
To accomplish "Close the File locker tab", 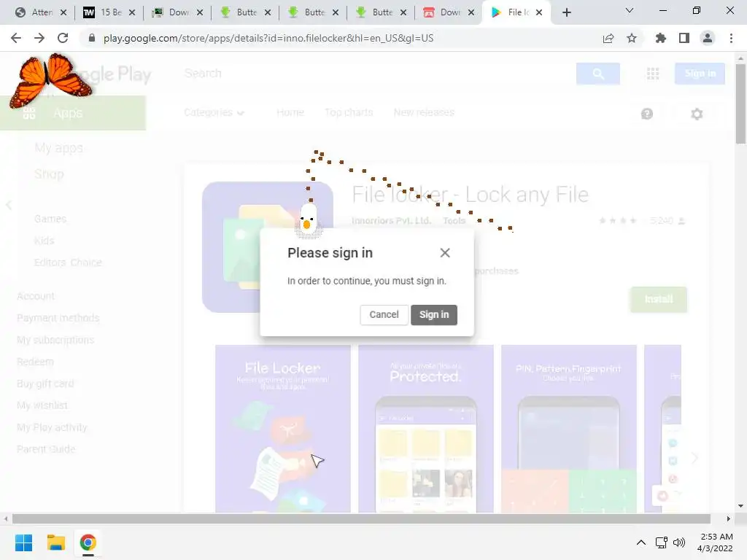I will (x=539, y=12).
